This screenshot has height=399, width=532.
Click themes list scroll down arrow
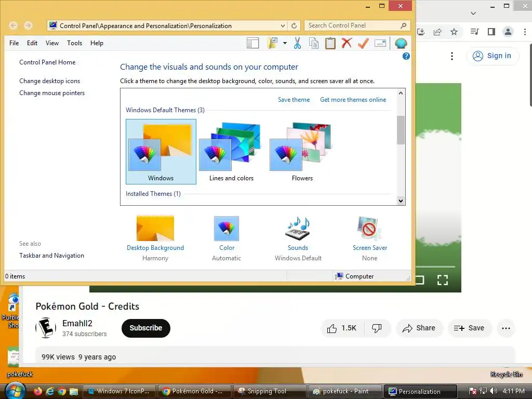pos(401,201)
